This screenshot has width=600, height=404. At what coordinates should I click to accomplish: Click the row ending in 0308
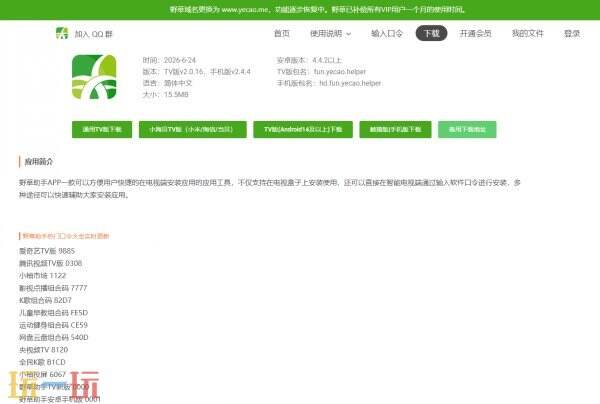[x=51, y=263]
